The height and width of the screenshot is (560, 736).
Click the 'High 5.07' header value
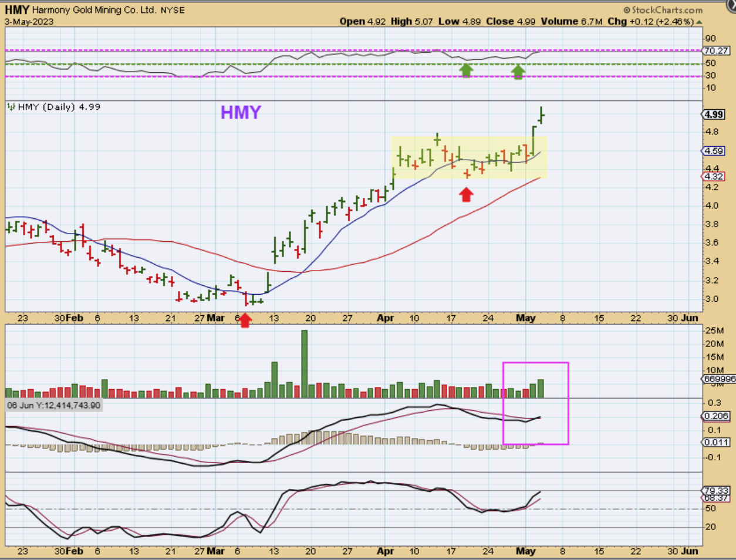click(x=411, y=21)
